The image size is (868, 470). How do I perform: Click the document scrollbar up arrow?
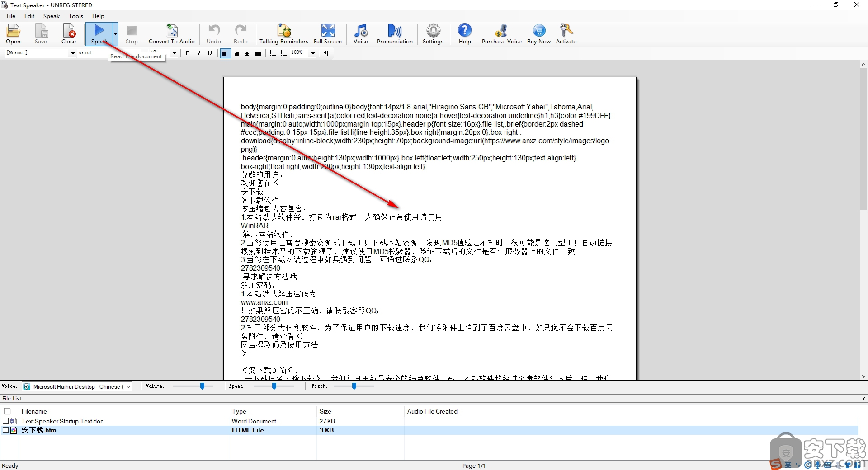pyautogui.click(x=863, y=64)
